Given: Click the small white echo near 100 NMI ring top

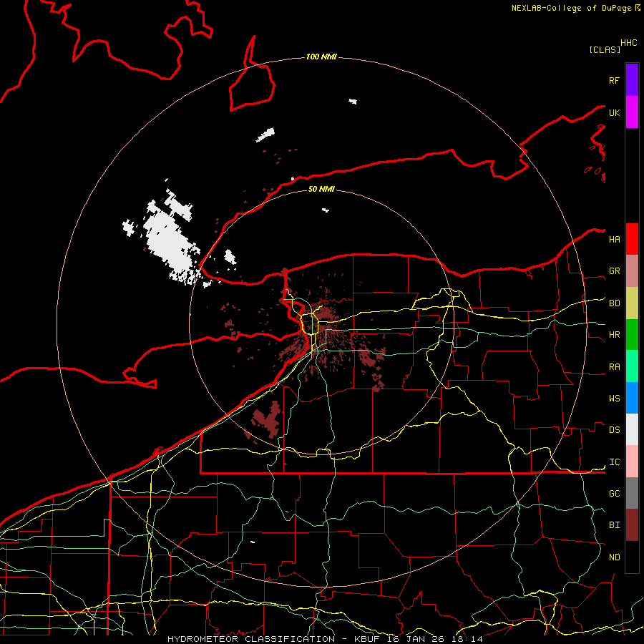Looking at the screenshot, I should click(352, 101).
